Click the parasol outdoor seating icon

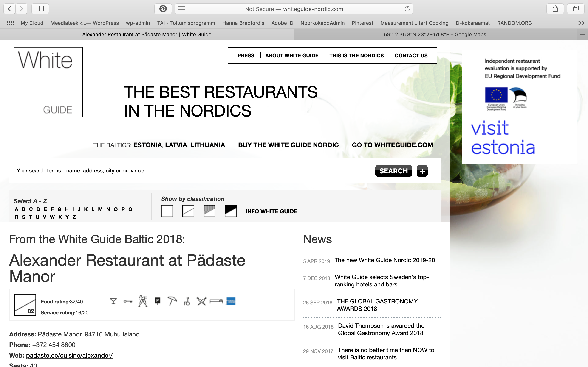pos(172,301)
